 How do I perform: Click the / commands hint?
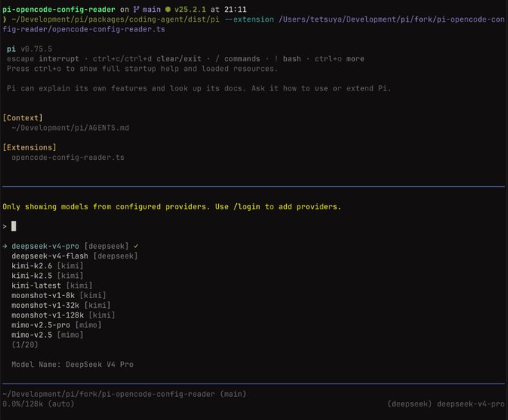(x=238, y=58)
